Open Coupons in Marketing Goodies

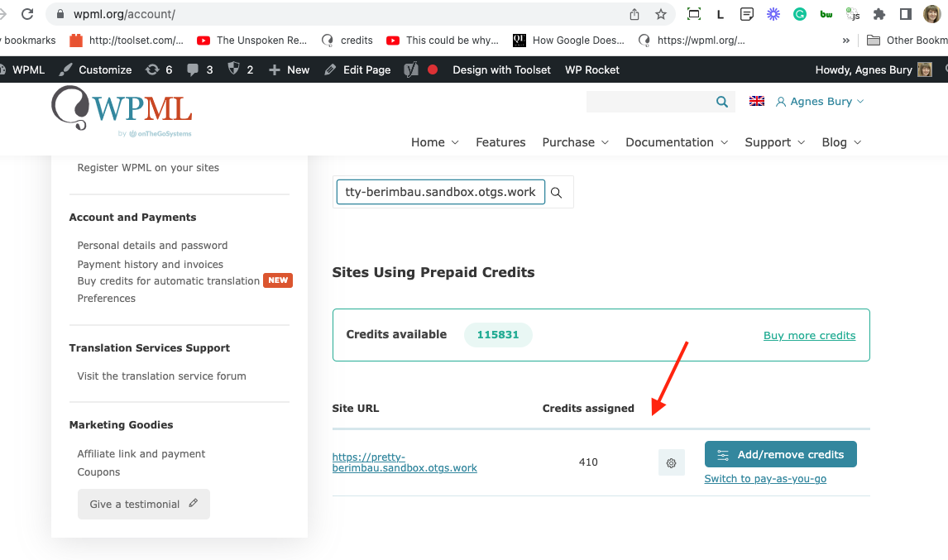[x=98, y=471]
